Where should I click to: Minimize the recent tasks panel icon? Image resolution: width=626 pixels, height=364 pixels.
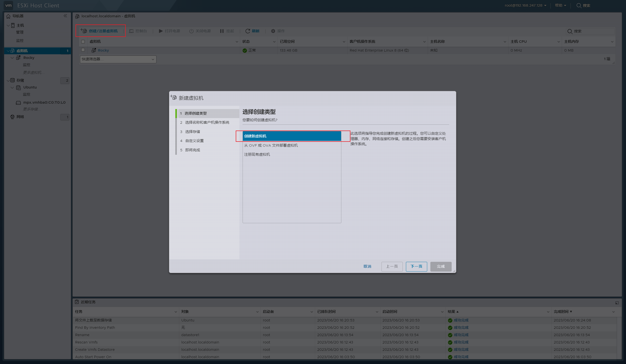[x=617, y=303]
